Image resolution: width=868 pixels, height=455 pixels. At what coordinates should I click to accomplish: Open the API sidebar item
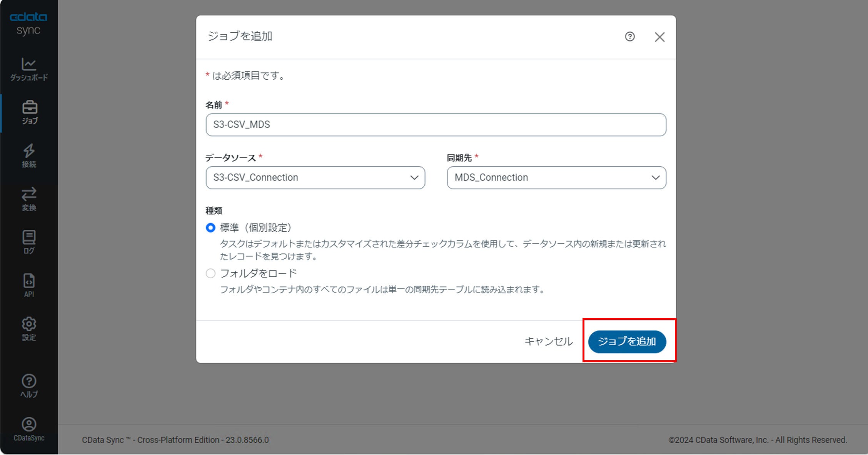[x=29, y=286]
